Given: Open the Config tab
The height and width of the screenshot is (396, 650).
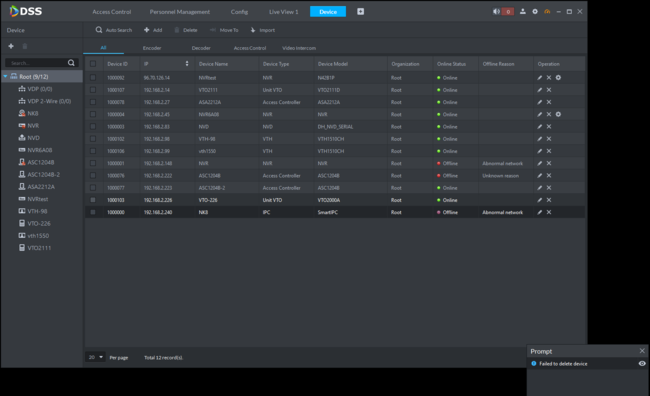Looking at the screenshot, I should (239, 12).
